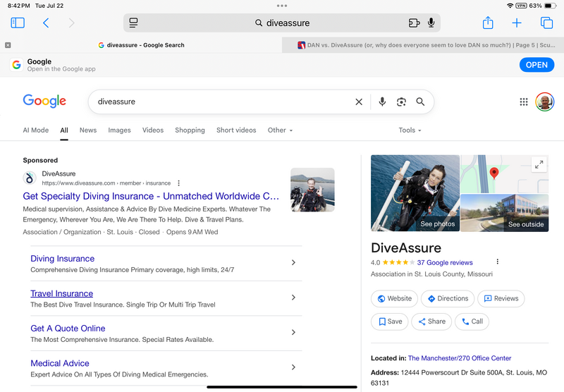Open new tab with plus icon

point(517,23)
